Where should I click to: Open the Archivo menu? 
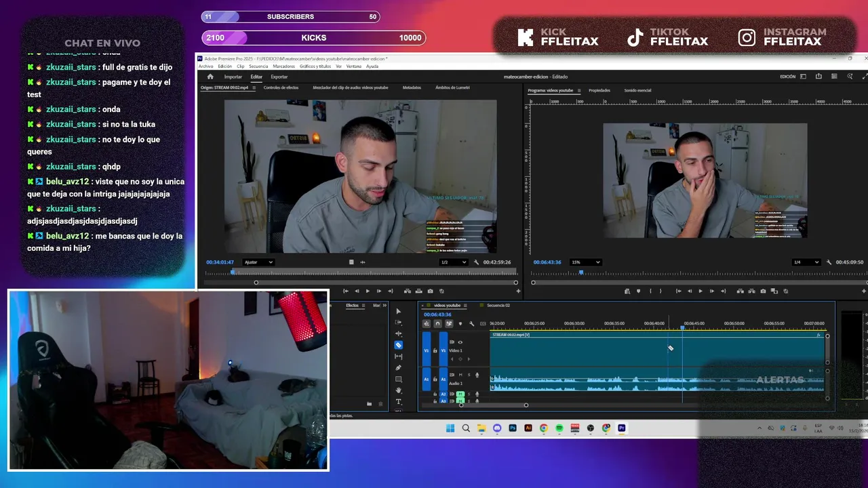(205, 66)
